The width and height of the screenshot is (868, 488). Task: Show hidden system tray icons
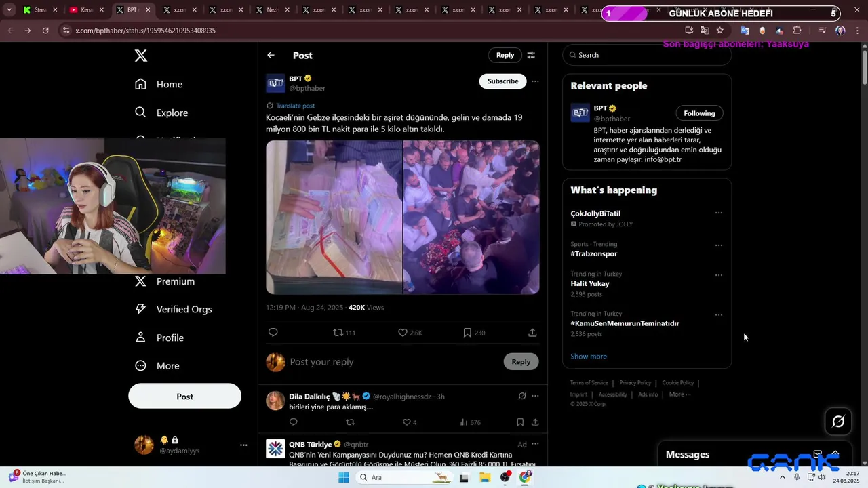(x=782, y=477)
